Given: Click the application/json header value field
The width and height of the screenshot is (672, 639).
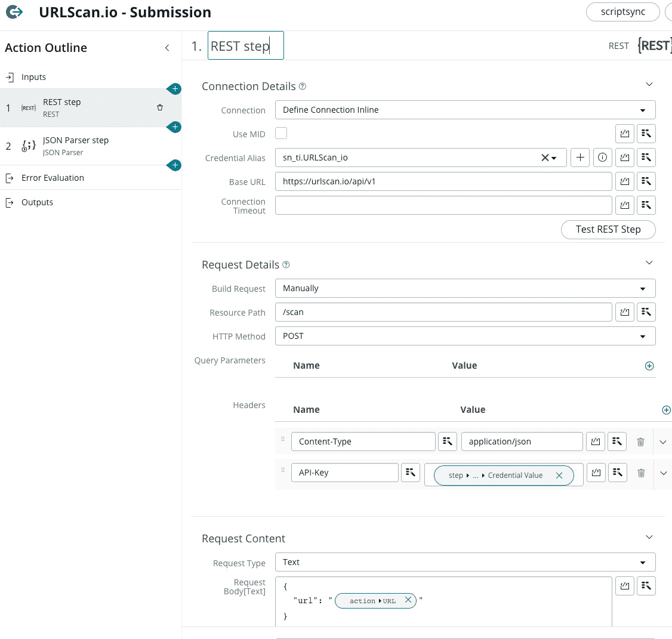Looking at the screenshot, I should pos(522,442).
